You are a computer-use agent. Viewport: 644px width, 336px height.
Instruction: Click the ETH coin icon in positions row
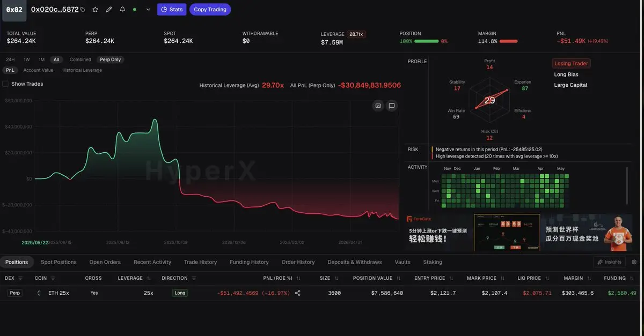point(39,293)
